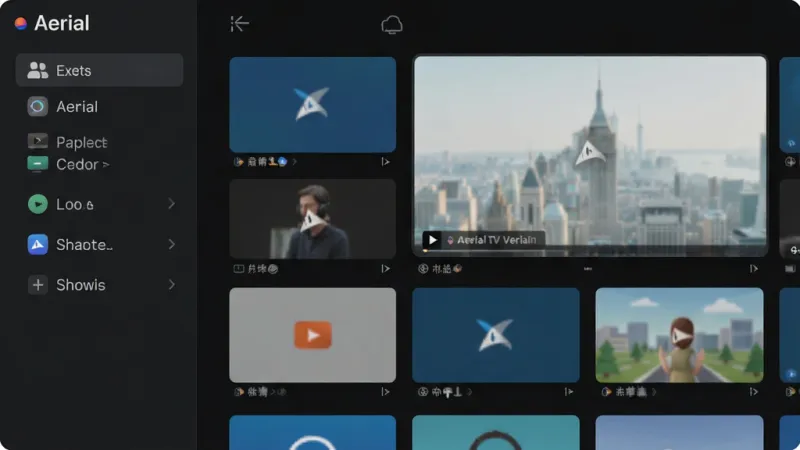This screenshot has width=800, height=450.
Task: Click the plus icon beside Showis
Action: pos(37,285)
